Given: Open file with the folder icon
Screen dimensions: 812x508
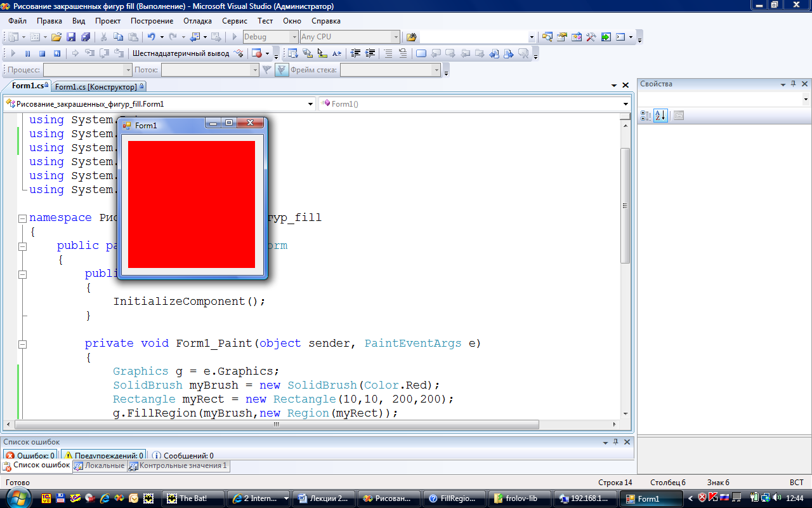Looking at the screenshot, I should 56,37.
